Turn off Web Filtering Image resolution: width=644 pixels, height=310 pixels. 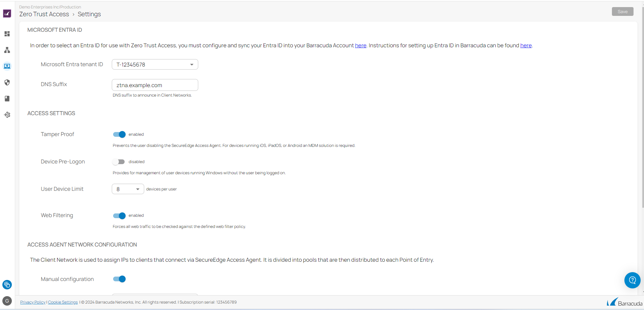[119, 215]
